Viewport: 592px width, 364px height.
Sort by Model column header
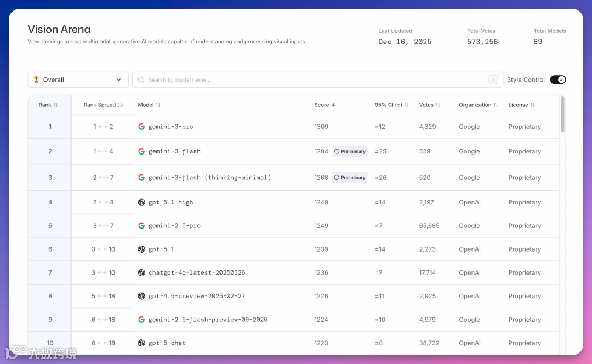pyautogui.click(x=149, y=105)
